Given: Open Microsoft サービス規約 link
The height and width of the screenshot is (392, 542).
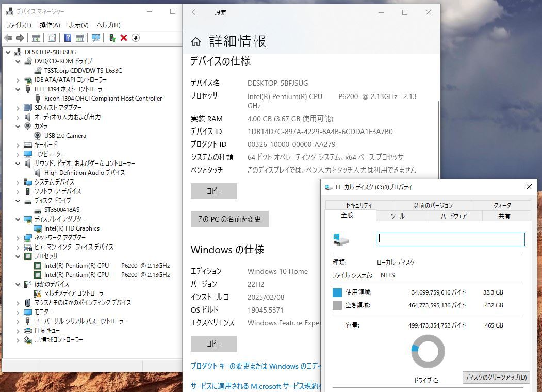Looking at the screenshot, I should 255,386.
